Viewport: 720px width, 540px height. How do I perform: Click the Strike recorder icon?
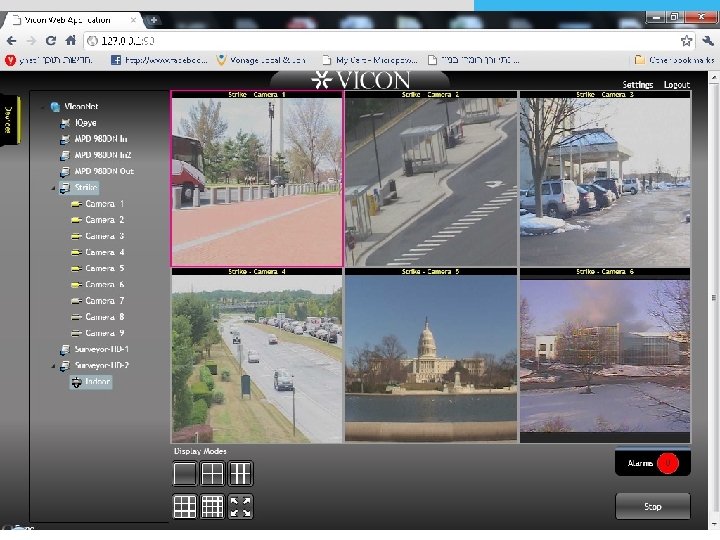pos(65,187)
